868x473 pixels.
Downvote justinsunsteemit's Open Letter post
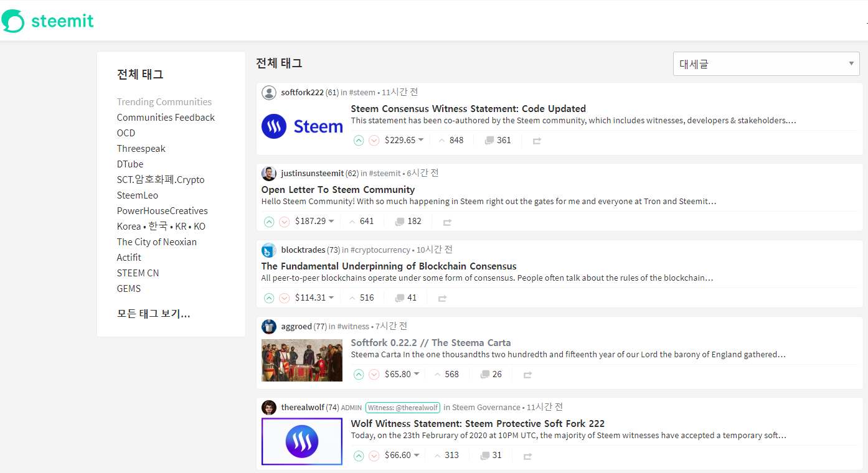tap(285, 222)
